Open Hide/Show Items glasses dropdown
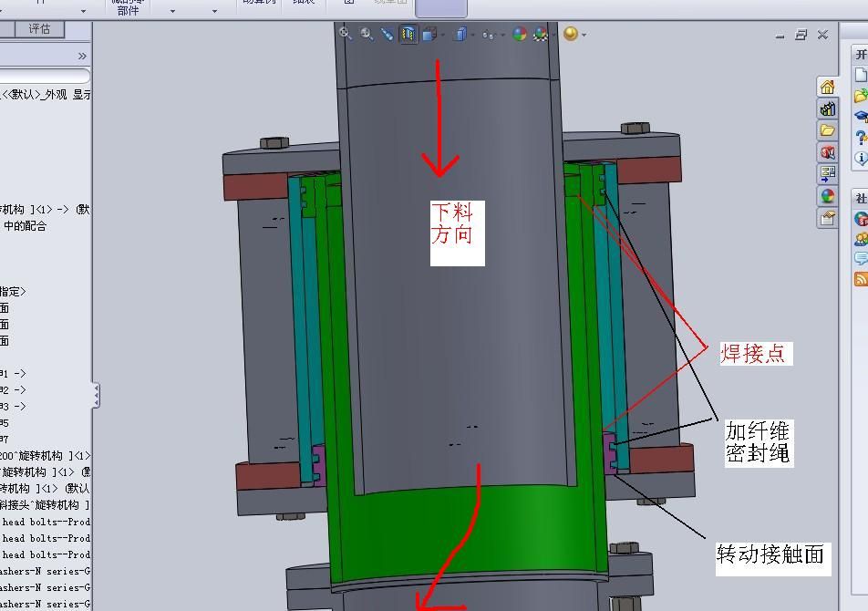The height and width of the screenshot is (611, 868). coord(490,35)
